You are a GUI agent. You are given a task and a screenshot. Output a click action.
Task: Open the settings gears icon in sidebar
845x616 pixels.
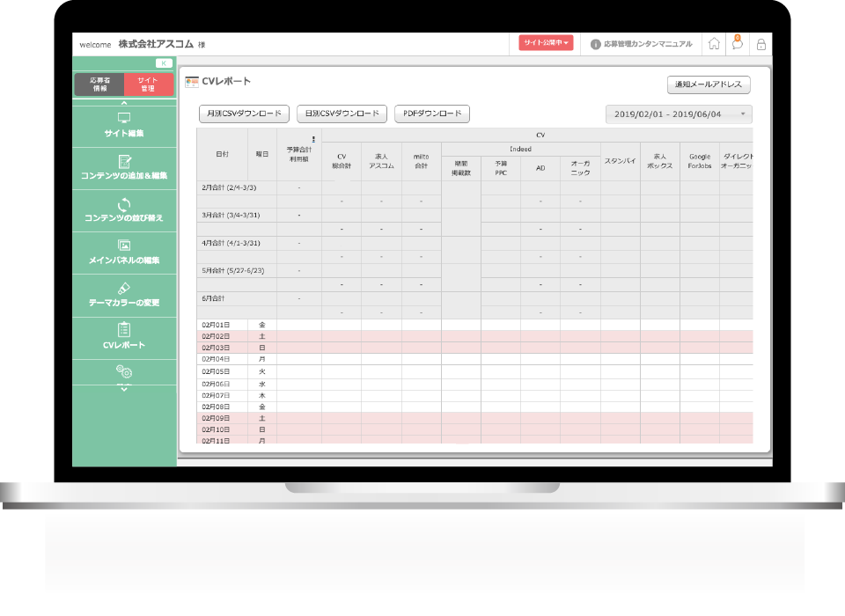click(x=123, y=372)
